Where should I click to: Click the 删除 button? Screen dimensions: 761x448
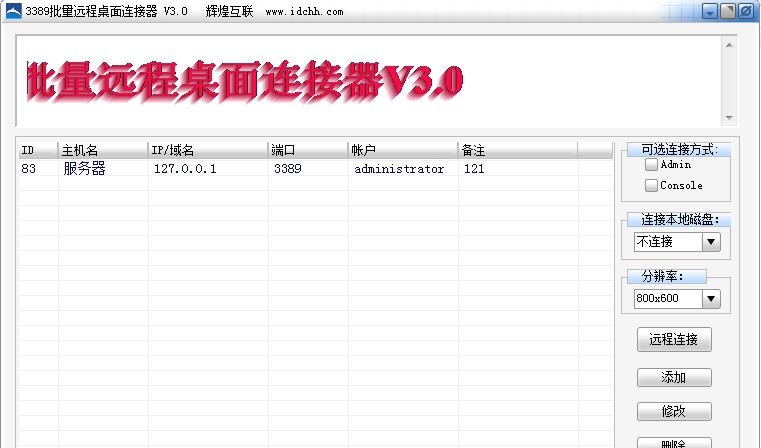(x=674, y=443)
